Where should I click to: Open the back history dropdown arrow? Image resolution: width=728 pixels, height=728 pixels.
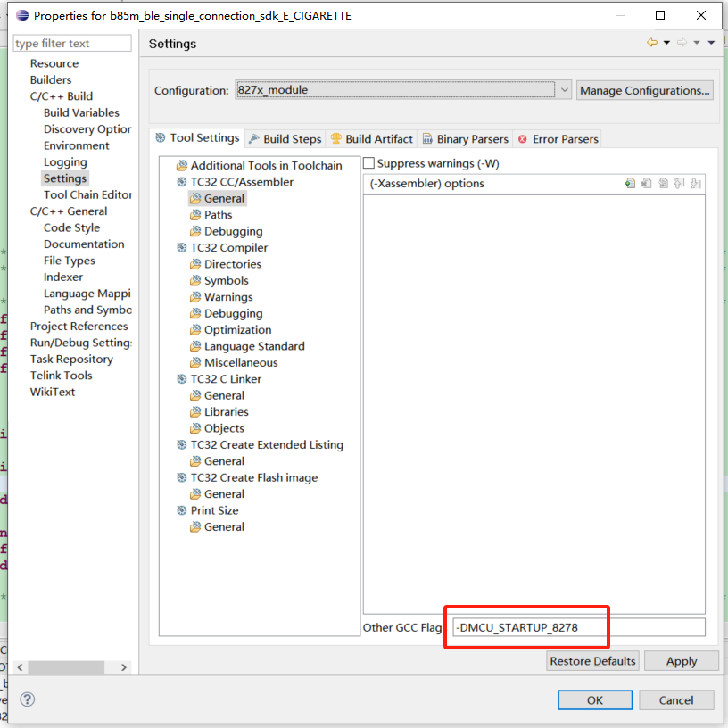pyautogui.click(x=666, y=43)
